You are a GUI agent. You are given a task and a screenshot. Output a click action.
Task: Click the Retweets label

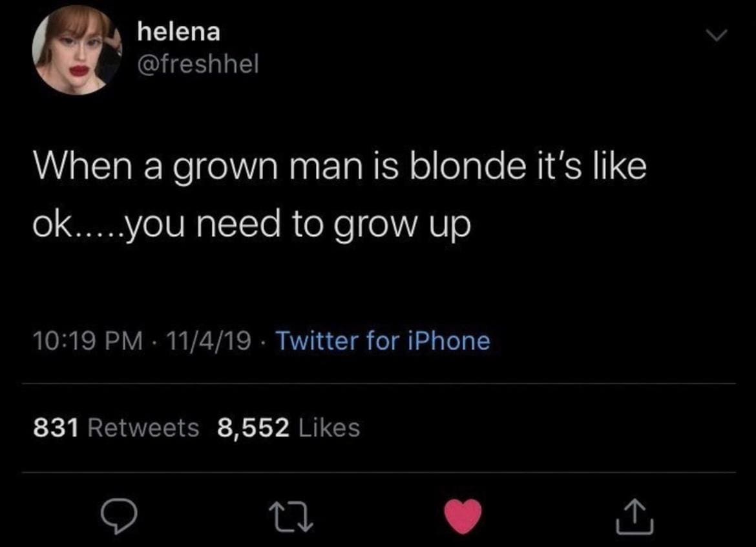143,428
